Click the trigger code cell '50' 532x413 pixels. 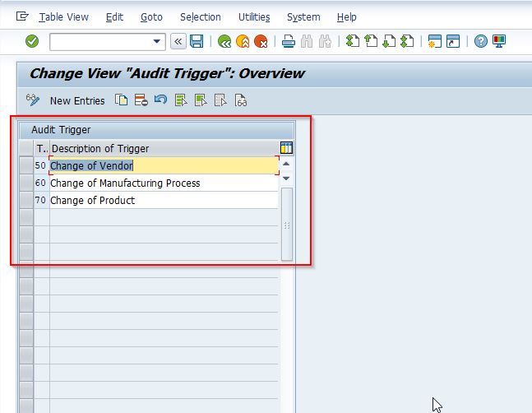coord(41,165)
